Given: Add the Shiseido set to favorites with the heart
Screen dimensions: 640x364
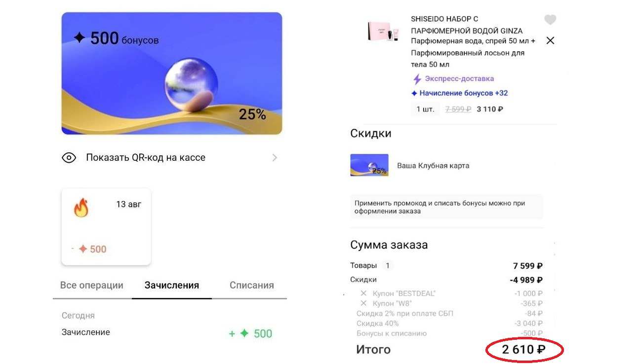Looking at the screenshot, I should tap(550, 20).
